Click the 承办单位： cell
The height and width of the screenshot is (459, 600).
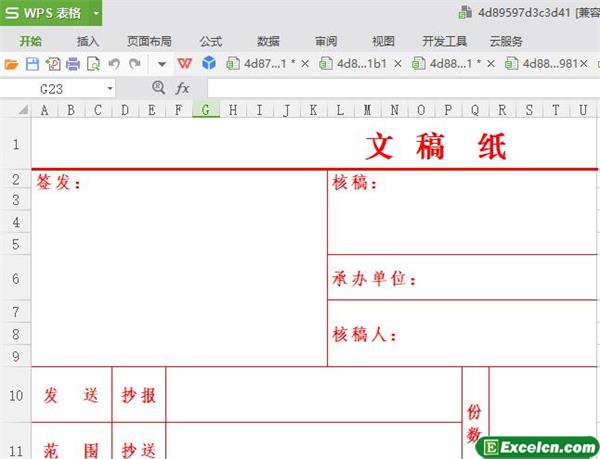(462, 278)
